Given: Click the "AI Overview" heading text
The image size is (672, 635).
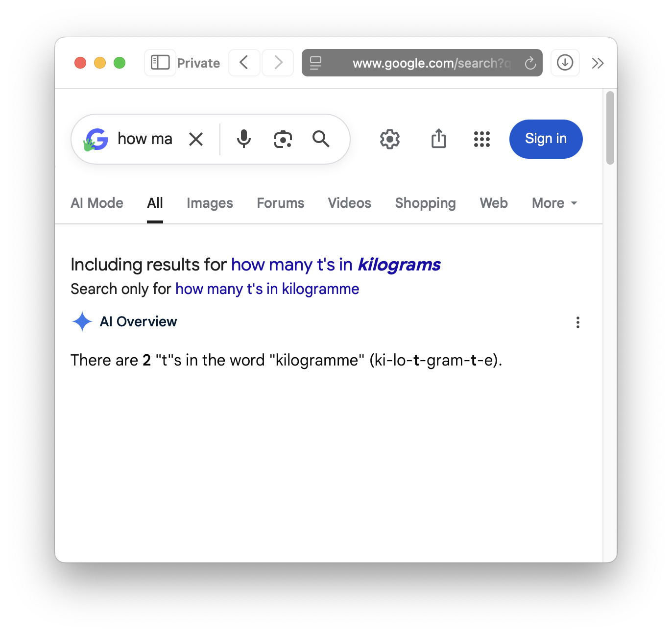Looking at the screenshot, I should pos(139,321).
